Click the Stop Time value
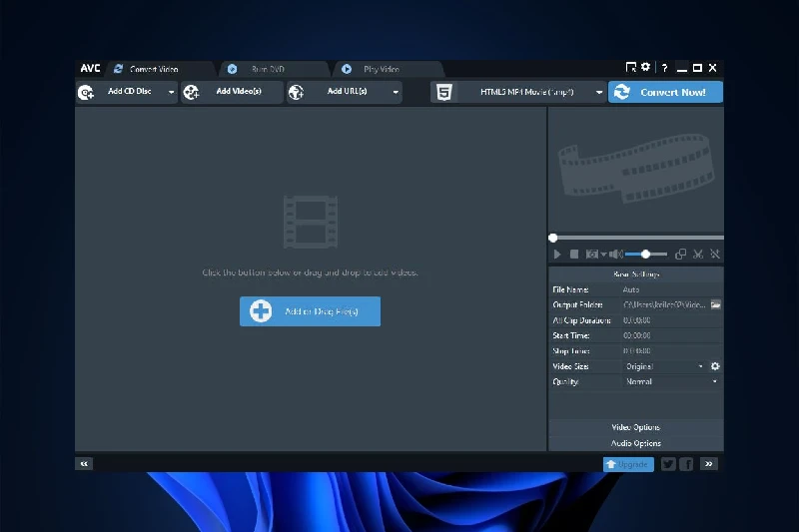This screenshot has height=532, width=799. point(636,350)
